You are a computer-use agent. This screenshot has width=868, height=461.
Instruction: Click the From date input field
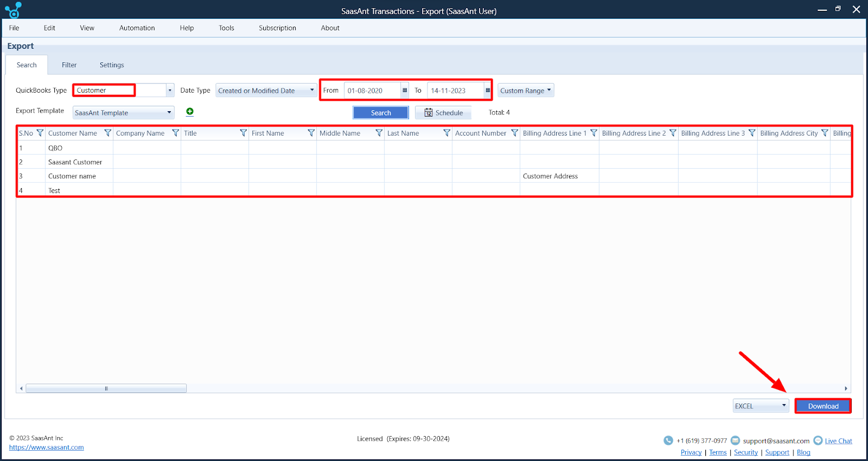click(x=372, y=91)
